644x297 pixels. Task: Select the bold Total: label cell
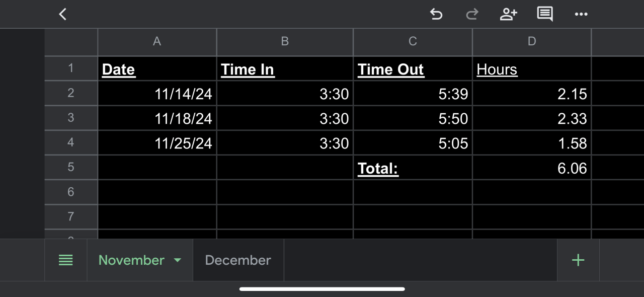[413, 168]
